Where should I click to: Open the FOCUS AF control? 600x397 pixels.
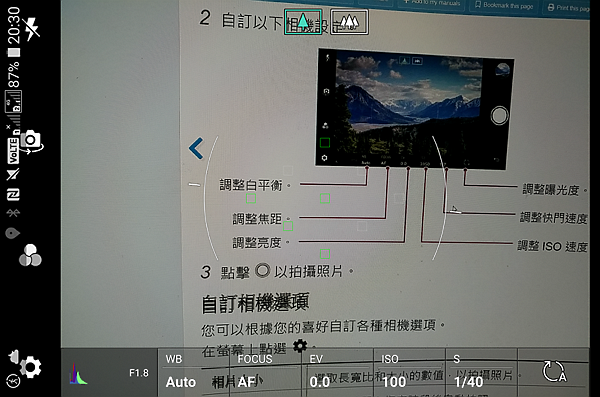point(265,372)
